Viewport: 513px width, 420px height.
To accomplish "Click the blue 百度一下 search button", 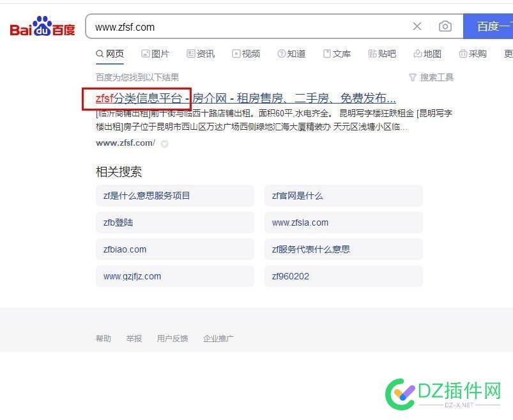I will pyautogui.click(x=488, y=26).
